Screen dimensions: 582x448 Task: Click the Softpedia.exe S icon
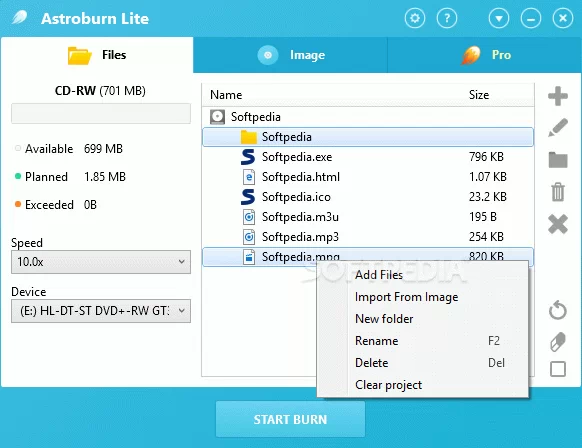click(x=248, y=157)
